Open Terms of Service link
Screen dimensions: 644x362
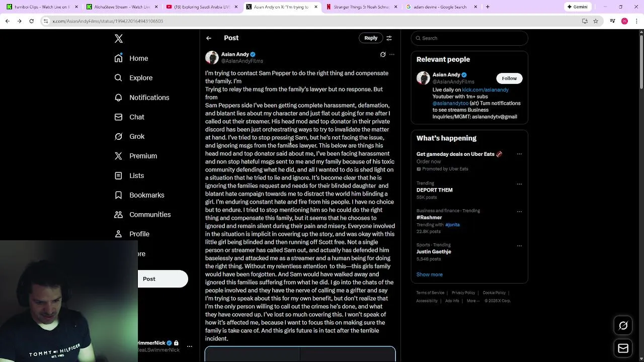tap(430, 293)
